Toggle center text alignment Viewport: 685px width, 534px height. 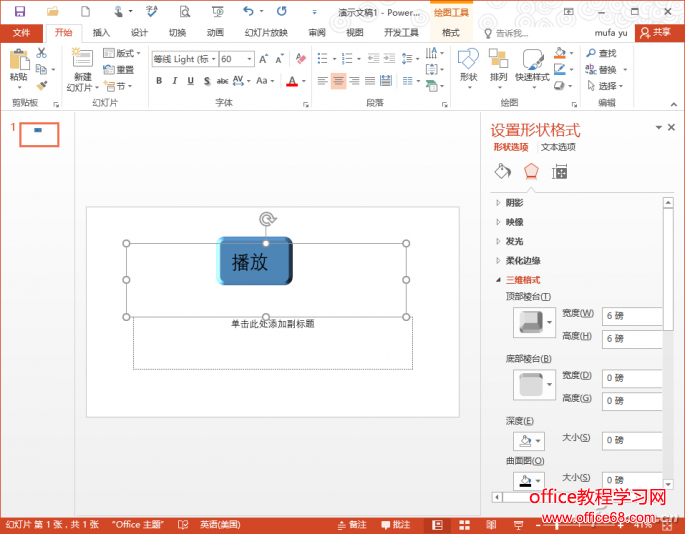(x=339, y=81)
